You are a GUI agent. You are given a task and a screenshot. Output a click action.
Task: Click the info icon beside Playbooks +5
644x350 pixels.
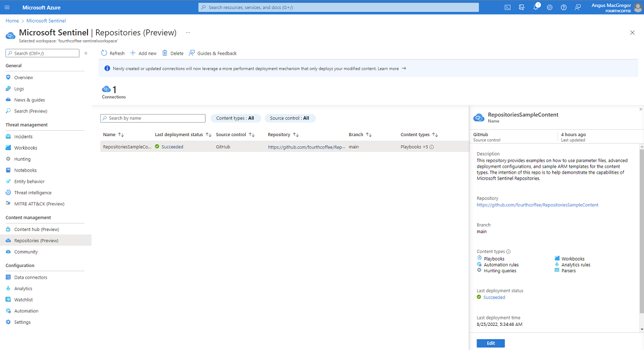click(x=431, y=147)
